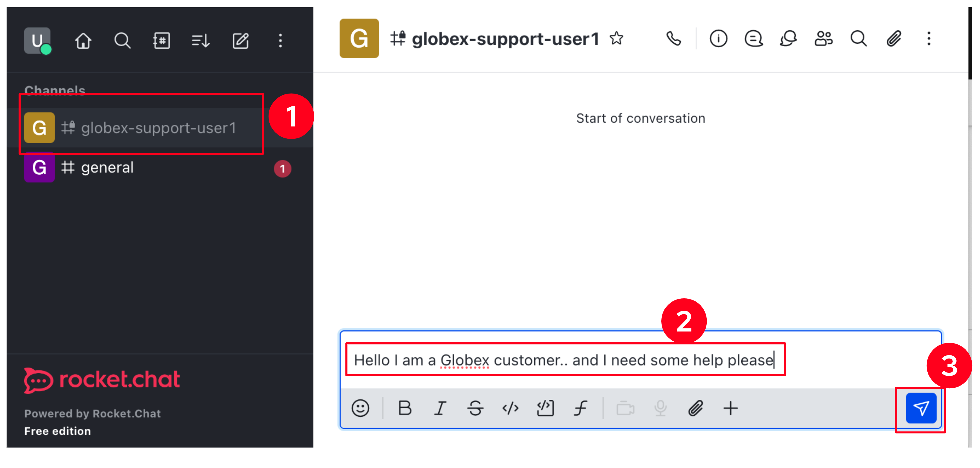Attach a file in composer
Screen dimensions: 980x468
coord(695,408)
